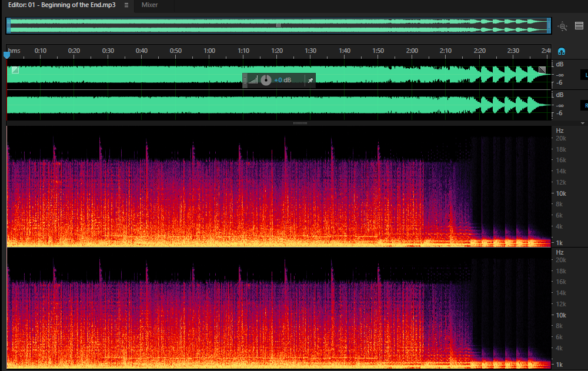
Task: Switch to the Mixer tab
Action: [149, 5]
